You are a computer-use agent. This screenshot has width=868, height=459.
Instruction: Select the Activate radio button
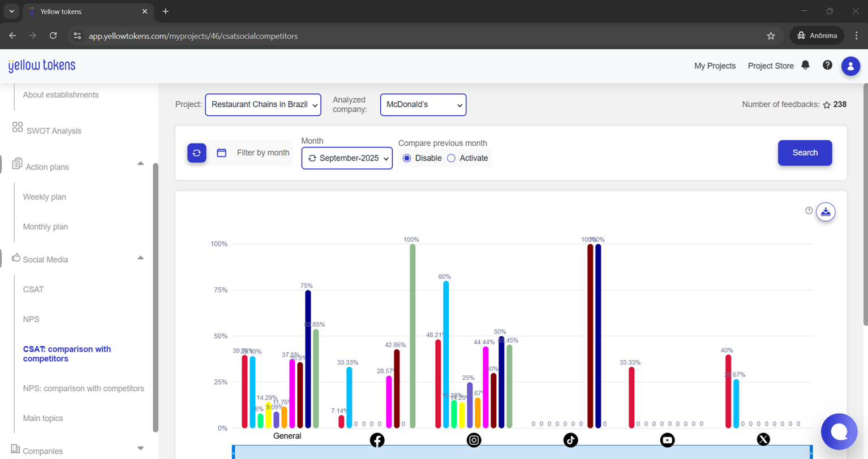[451, 158]
